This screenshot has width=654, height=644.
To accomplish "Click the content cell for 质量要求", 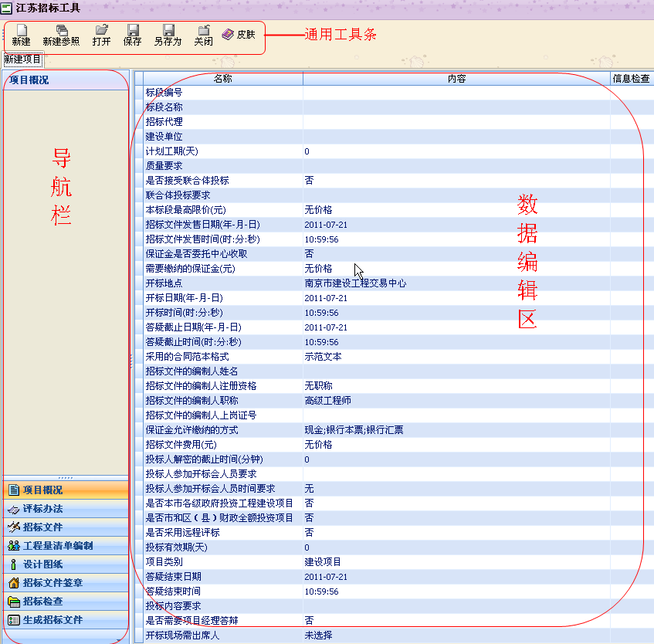I will 456,166.
